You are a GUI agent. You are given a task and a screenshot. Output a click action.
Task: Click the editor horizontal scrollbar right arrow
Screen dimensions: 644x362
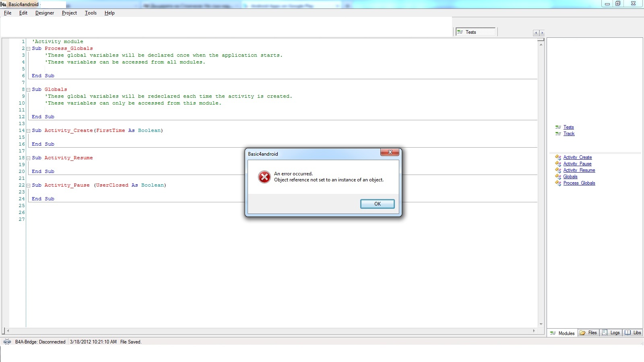point(534,331)
